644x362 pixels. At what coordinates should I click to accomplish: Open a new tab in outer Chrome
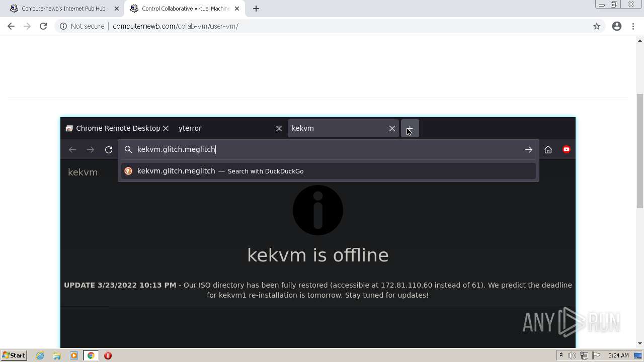(256, 9)
